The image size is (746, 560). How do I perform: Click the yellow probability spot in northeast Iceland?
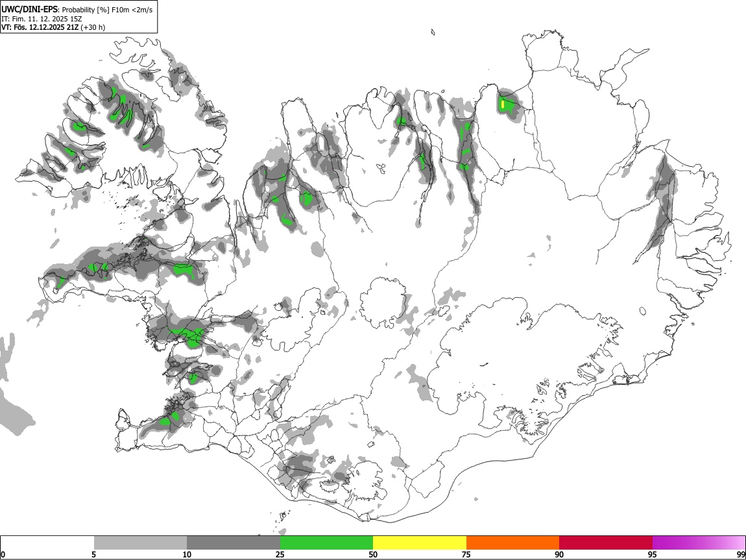(503, 104)
